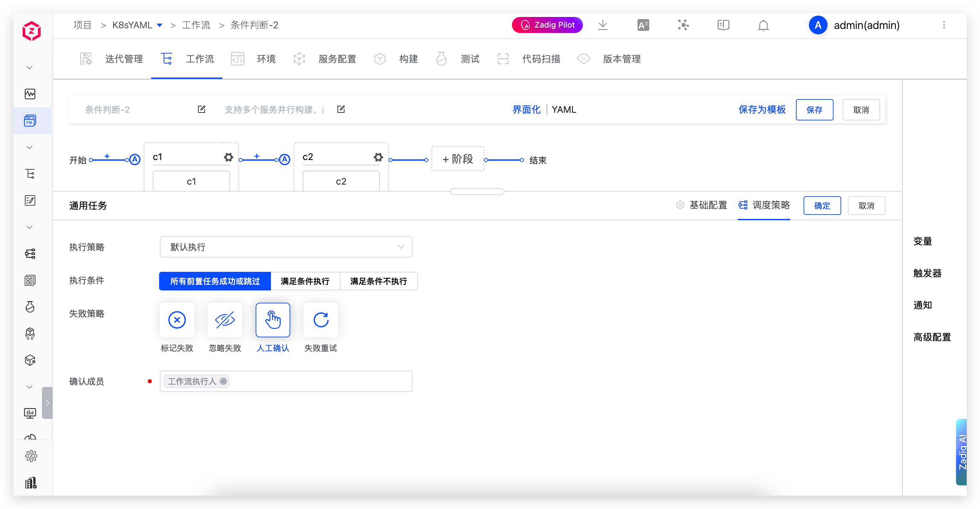Open the 执行策略 dropdown
Screen dimensions: 980x509
coord(286,247)
